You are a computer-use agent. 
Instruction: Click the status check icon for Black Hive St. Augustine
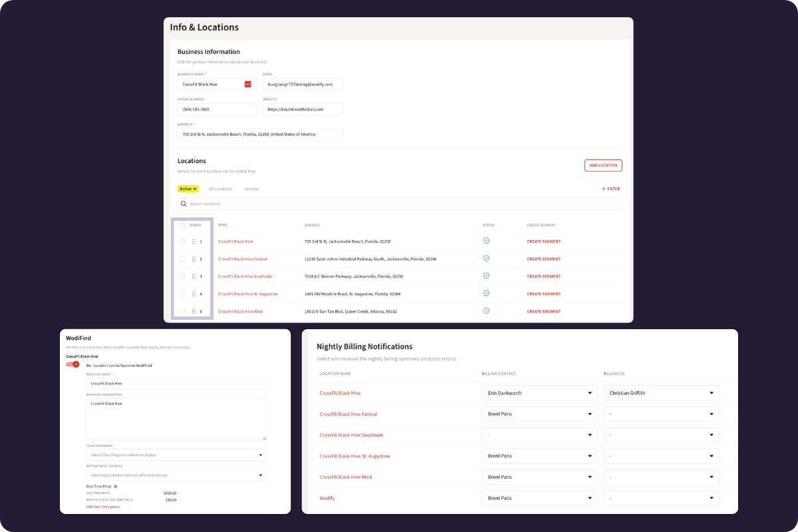486,293
